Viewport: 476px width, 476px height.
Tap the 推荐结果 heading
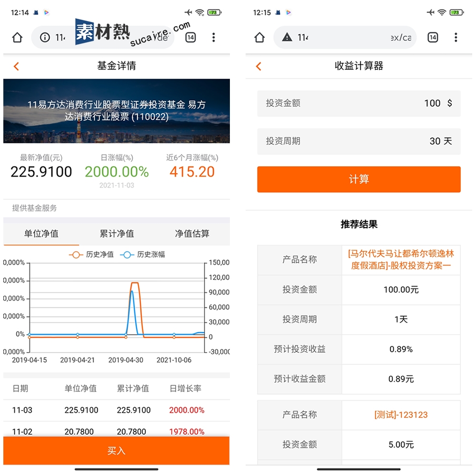359,224
